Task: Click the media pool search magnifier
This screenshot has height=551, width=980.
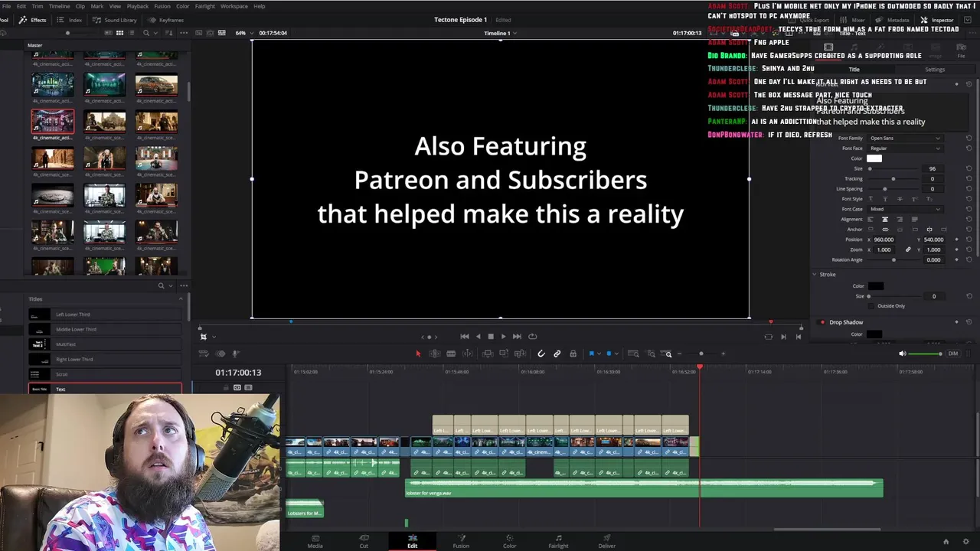Action: pos(146,33)
